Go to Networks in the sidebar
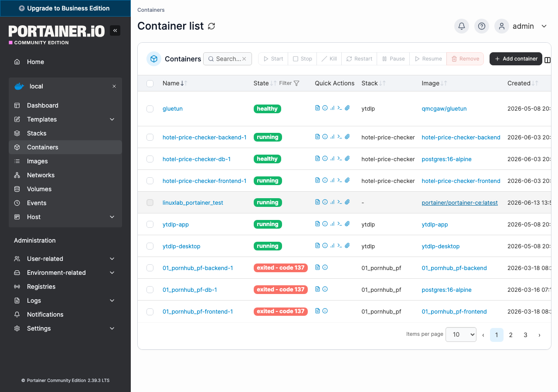The image size is (558, 392). (65, 175)
